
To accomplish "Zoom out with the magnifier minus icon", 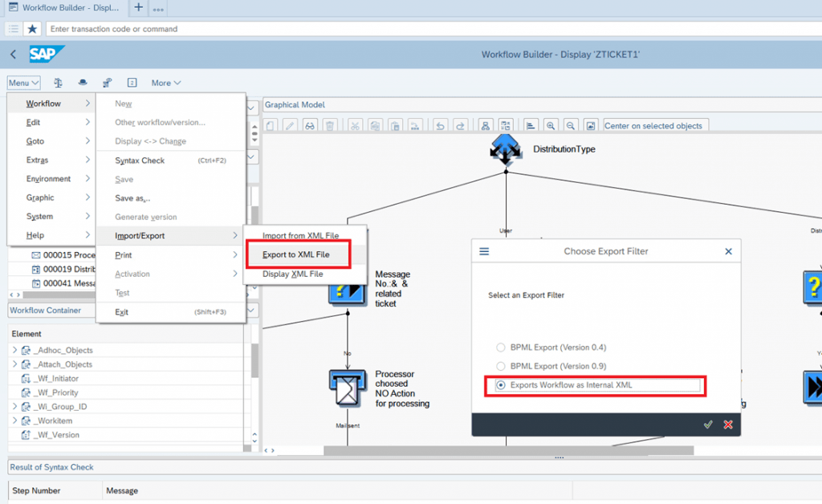I will pyautogui.click(x=571, y=126).
